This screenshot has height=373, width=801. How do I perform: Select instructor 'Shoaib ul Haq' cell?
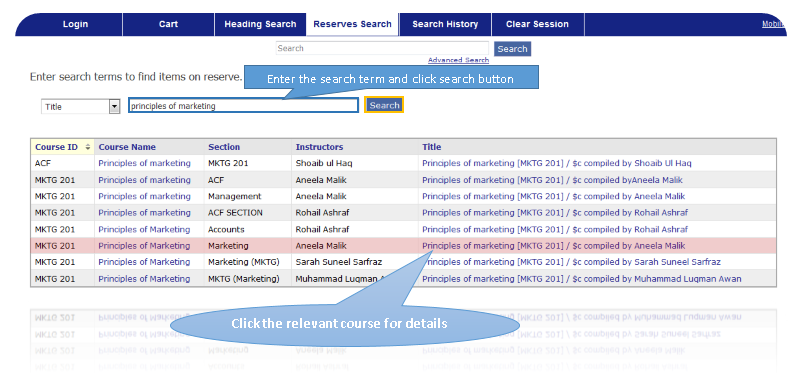click(355, 164)
